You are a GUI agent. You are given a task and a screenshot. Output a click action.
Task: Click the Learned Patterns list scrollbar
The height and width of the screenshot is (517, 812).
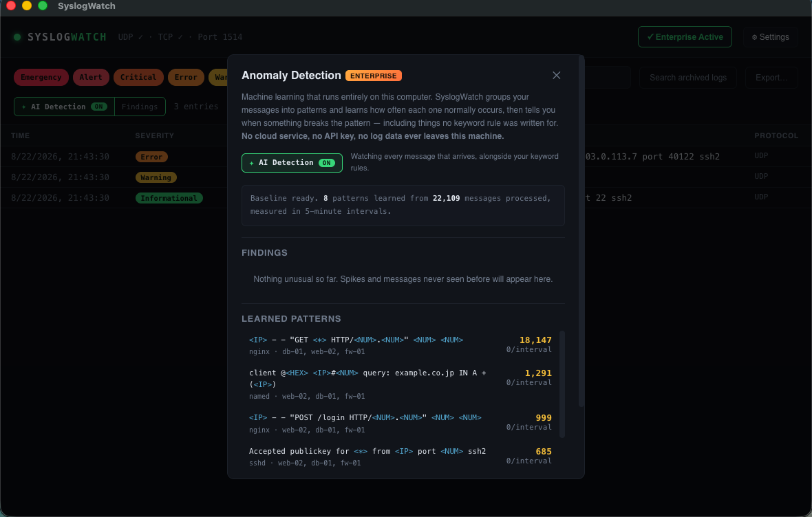click(562, 384)
